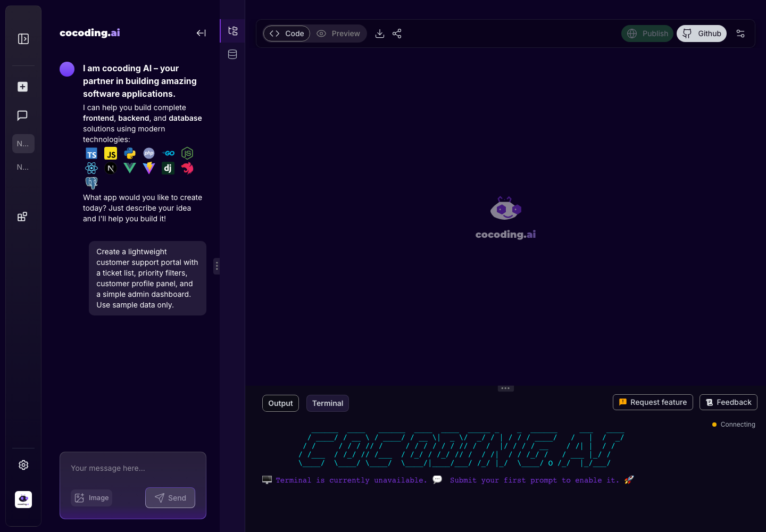
Task: Collapse the chat panel arrow
Action: [x=201, y=33]
